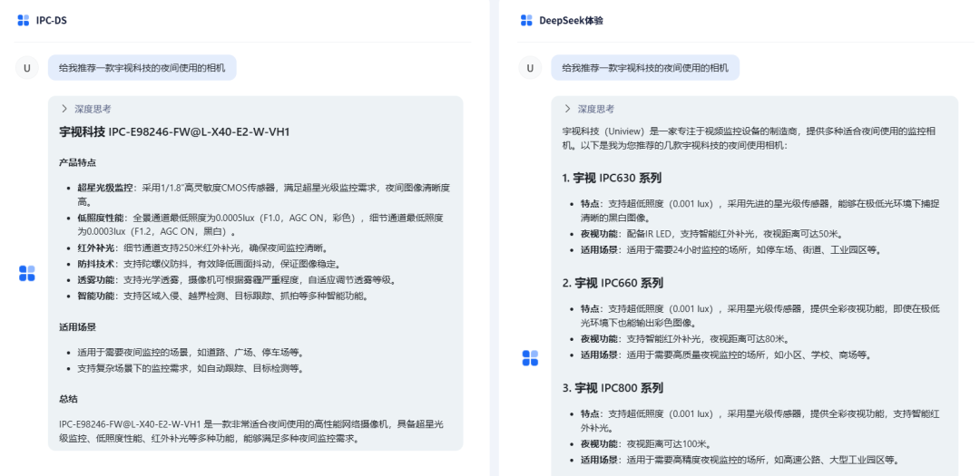980x476 pixels.
Task: Click text 夜视距离可达80米
Action: point(741,339)
